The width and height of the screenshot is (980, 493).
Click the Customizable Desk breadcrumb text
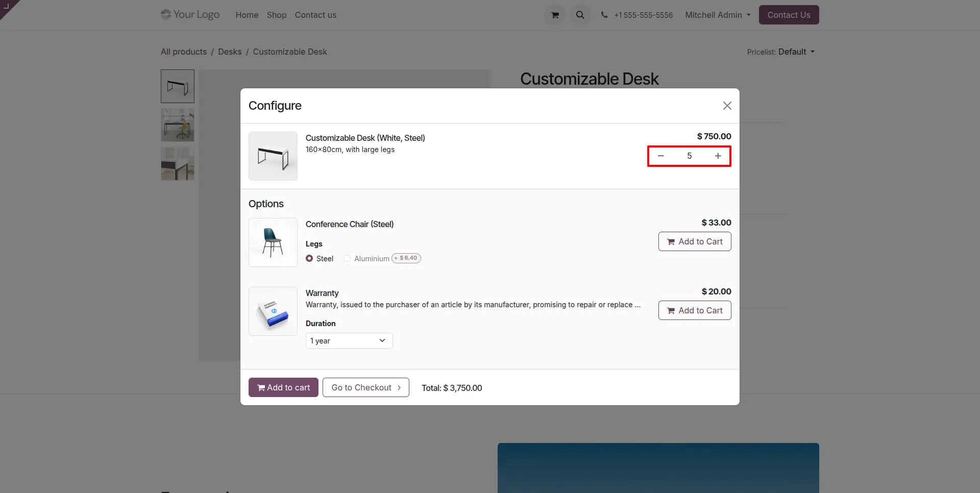(x=290, y=52)
